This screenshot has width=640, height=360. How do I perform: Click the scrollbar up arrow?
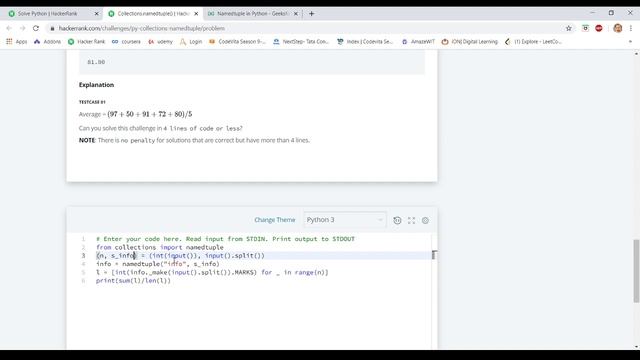[x=636, y=53]
